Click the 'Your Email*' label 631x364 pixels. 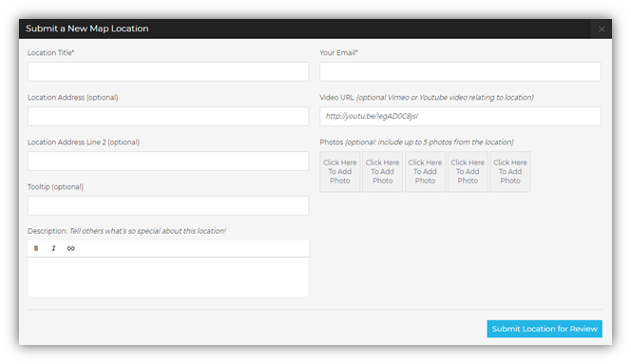(x=339, y=53)
